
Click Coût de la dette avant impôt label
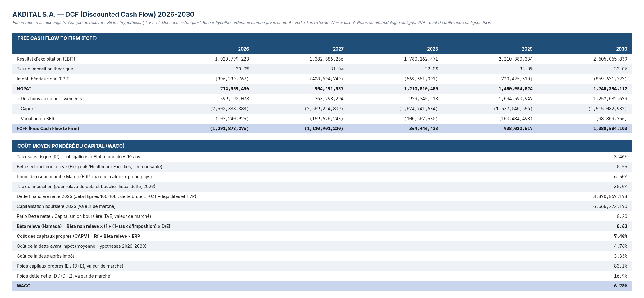(x=82, y=246)
